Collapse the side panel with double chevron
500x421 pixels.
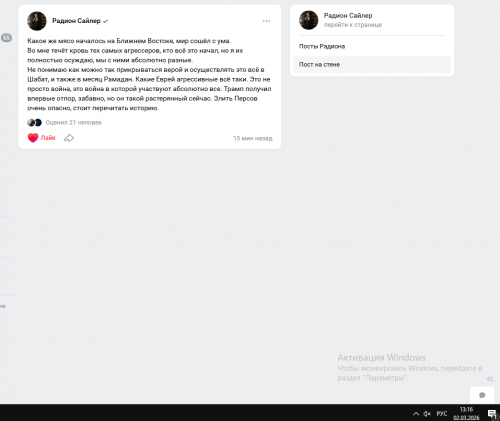(490, 379)
